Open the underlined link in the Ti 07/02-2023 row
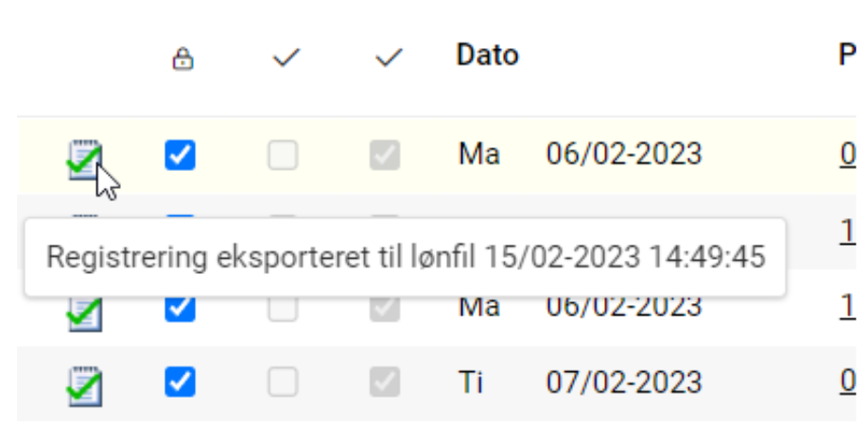Image resolution: width=868 pixels, height=443 pixels. tap(848, 382)
